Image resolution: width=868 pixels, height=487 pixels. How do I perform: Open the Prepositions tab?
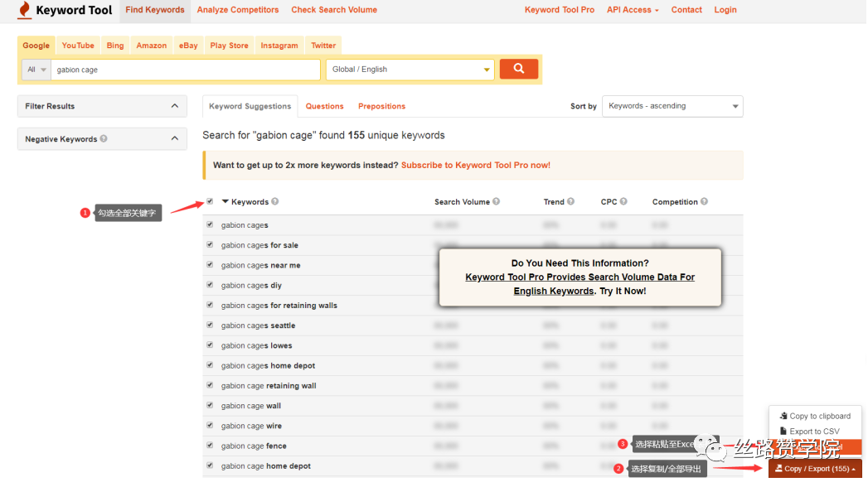[x=382, y=106]
